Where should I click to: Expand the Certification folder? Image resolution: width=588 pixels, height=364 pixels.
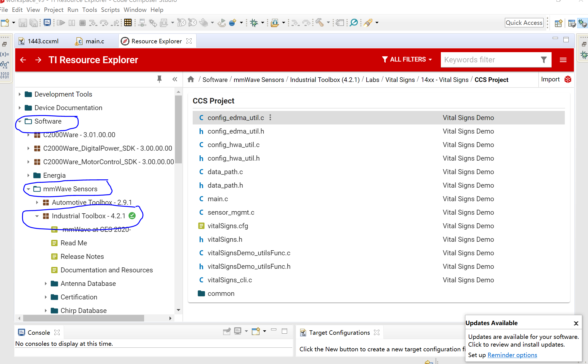[46, 297]
